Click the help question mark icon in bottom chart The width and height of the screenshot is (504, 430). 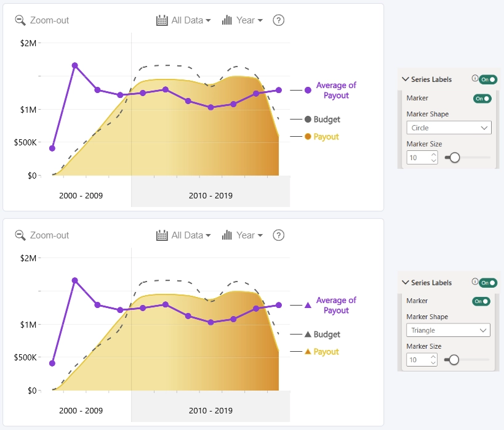(x=278, y=235)
